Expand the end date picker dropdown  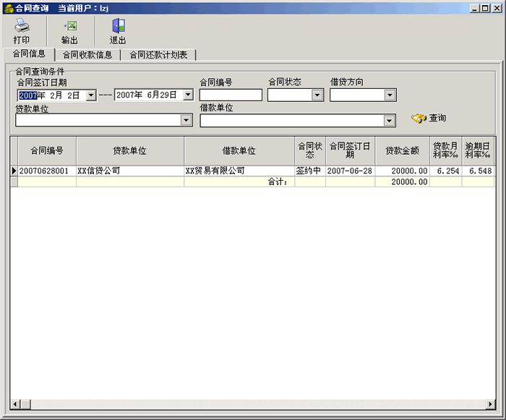click(188, 95)
